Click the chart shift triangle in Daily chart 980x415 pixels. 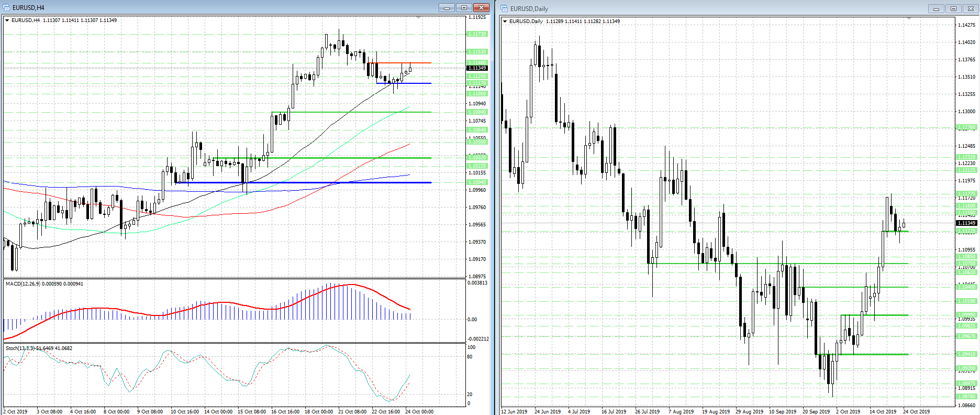point(909,19)
